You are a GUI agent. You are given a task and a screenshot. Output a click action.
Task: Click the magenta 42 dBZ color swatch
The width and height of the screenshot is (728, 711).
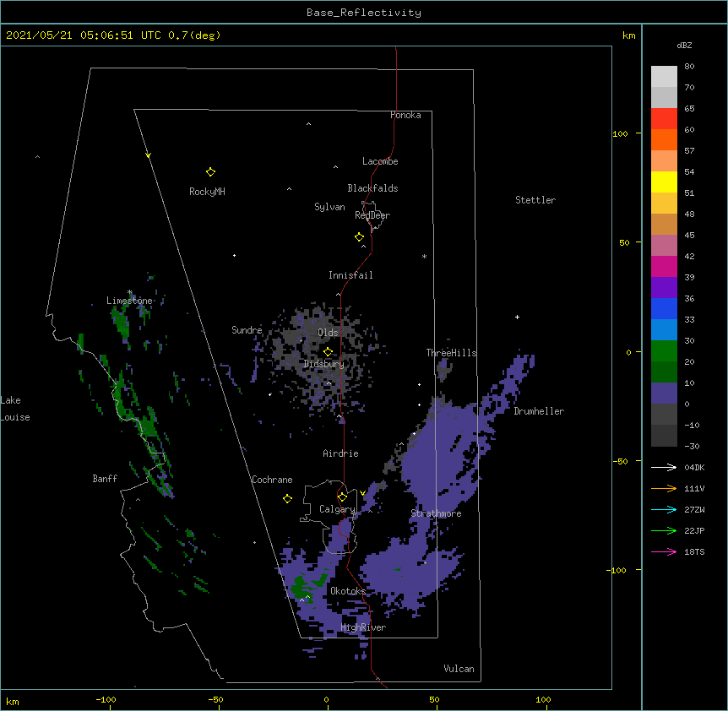(664, 266)
